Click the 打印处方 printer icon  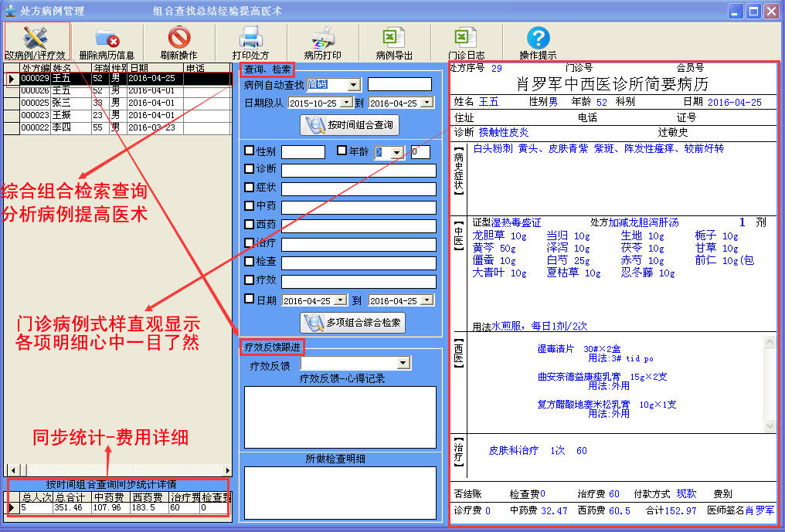(x=251, y=38)
